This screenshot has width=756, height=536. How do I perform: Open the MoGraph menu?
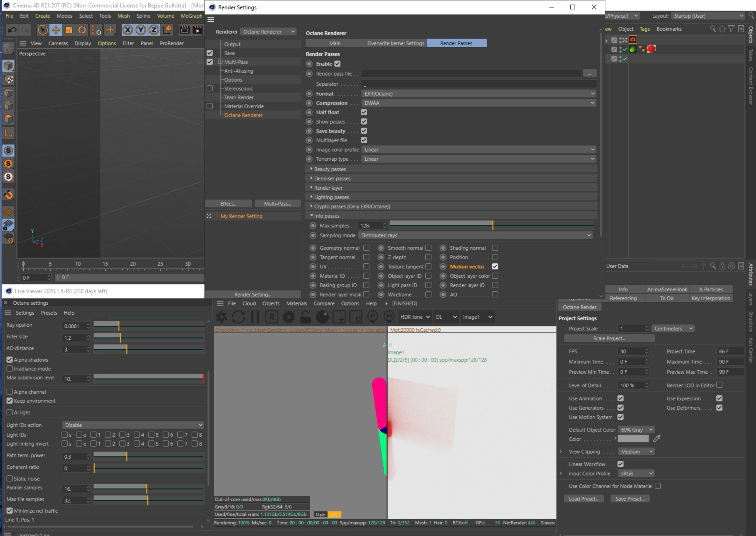click(x=191, y=16)
